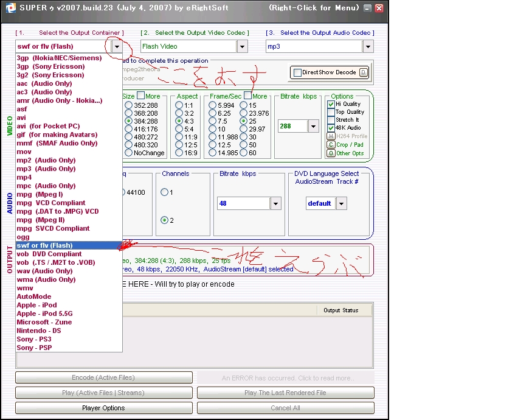532x420 pixels.
Task: Check the video Size More box
Action: pyautogui.click(x=140, y=96)
